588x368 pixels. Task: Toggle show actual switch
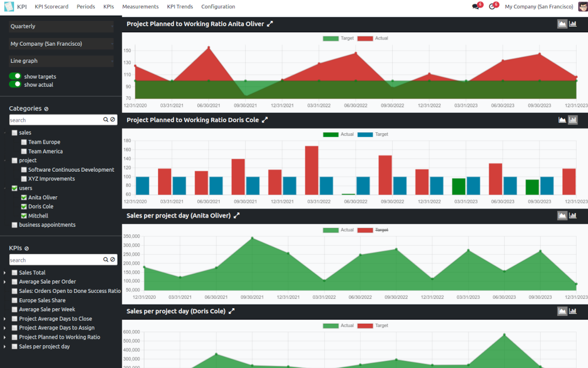(15, 84)
